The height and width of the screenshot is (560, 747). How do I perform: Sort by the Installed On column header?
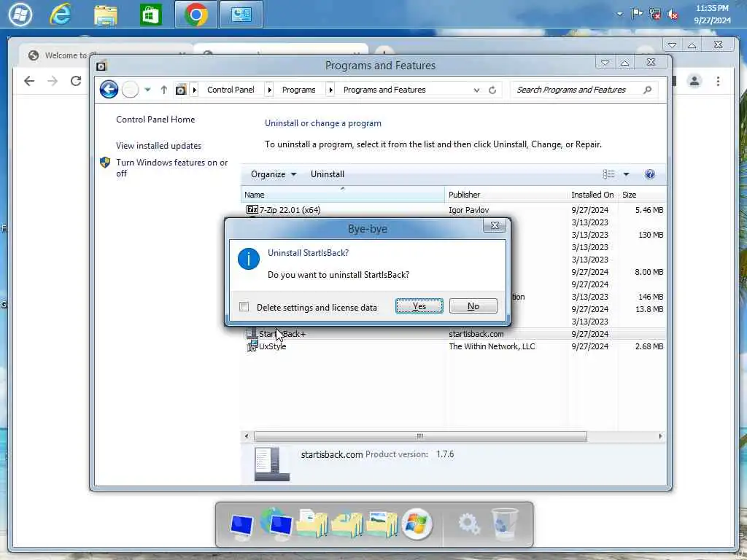(592, 194)
